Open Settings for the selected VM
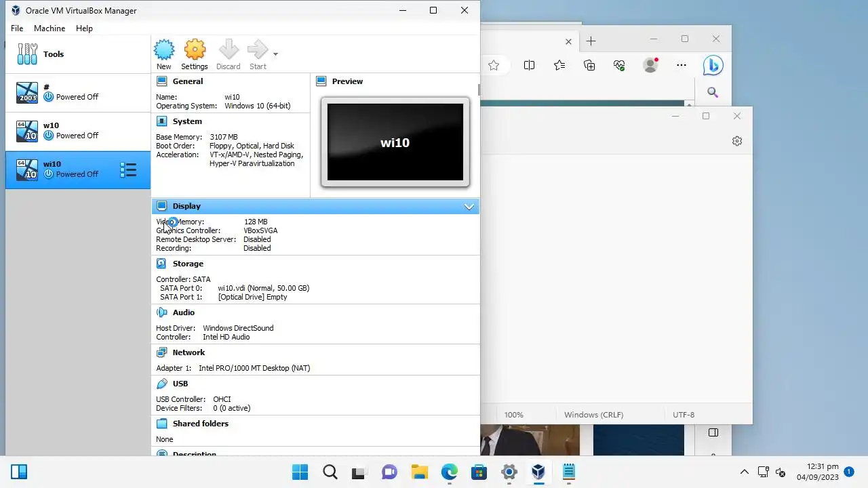The height and width of the screenshot is (488, 868). click(x=195, y=54)
